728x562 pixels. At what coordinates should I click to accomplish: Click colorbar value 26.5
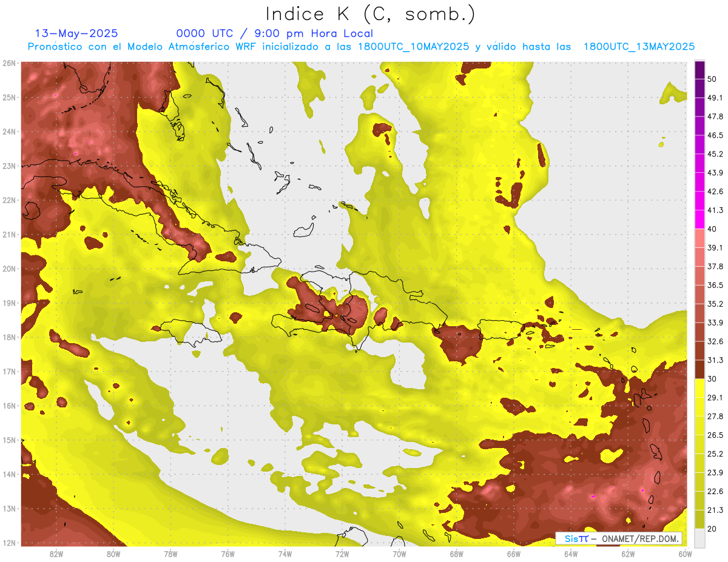715,435
